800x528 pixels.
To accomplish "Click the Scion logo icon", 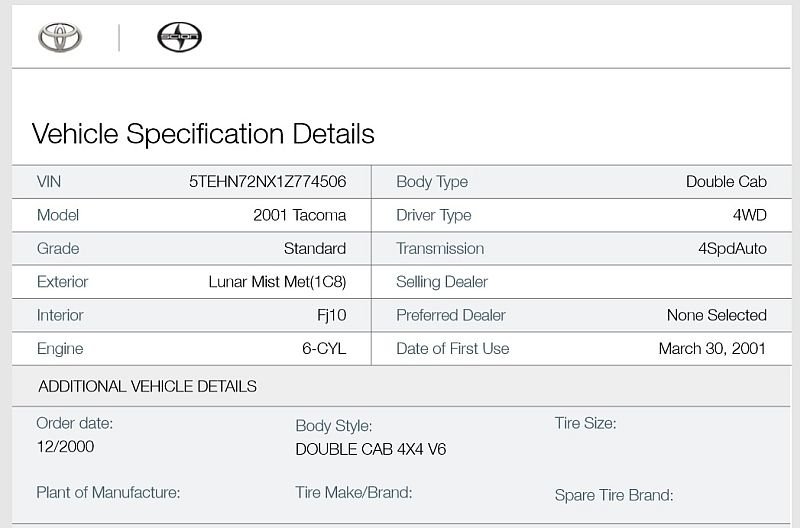I will coord(180,37).
